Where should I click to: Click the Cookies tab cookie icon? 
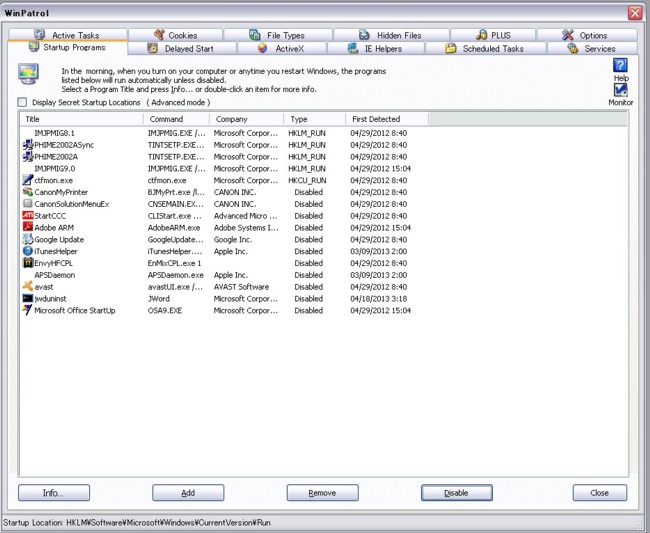click(x=159, y=35)
